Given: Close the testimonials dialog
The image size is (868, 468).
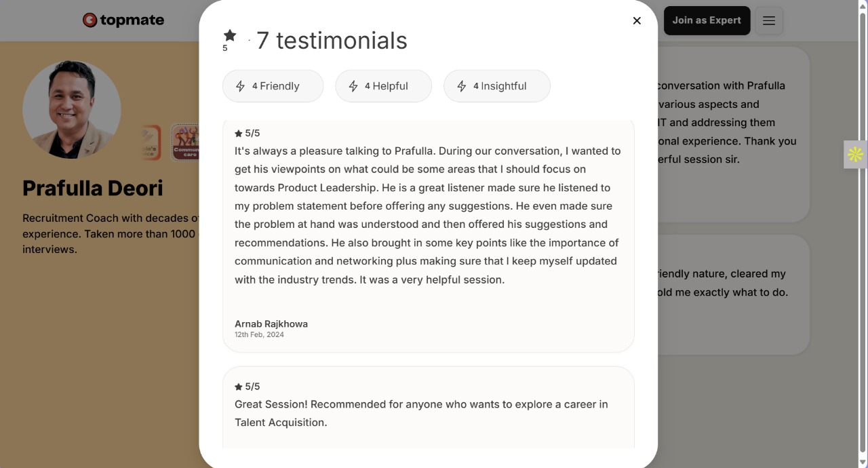Looking at the screenshot, I should (x=637, y=20).
